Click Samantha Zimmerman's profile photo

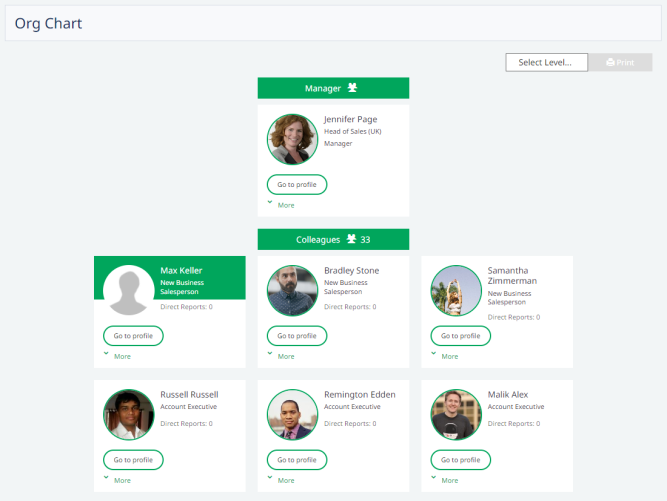456,291
